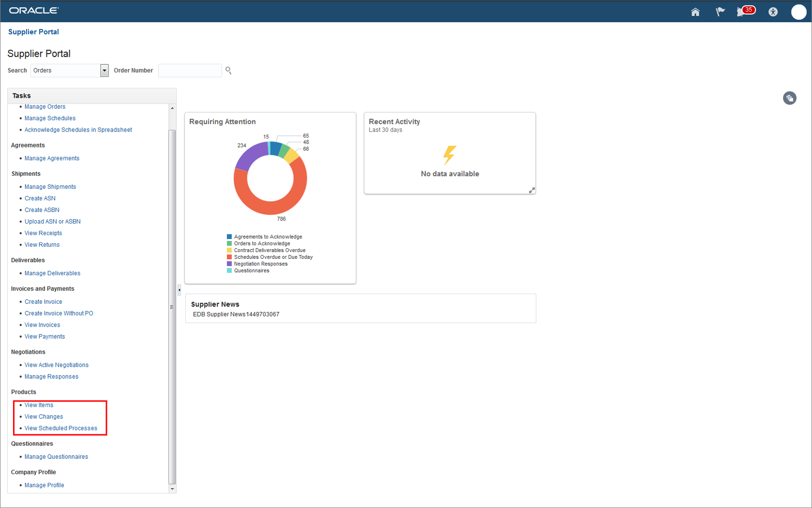Run search using the magnifier icon
Screen dimensions: 812x508
tap(228, 71)
